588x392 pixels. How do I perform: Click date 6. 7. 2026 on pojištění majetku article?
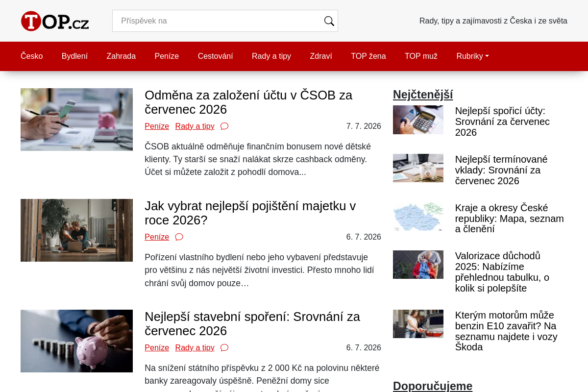click(364, 237)
